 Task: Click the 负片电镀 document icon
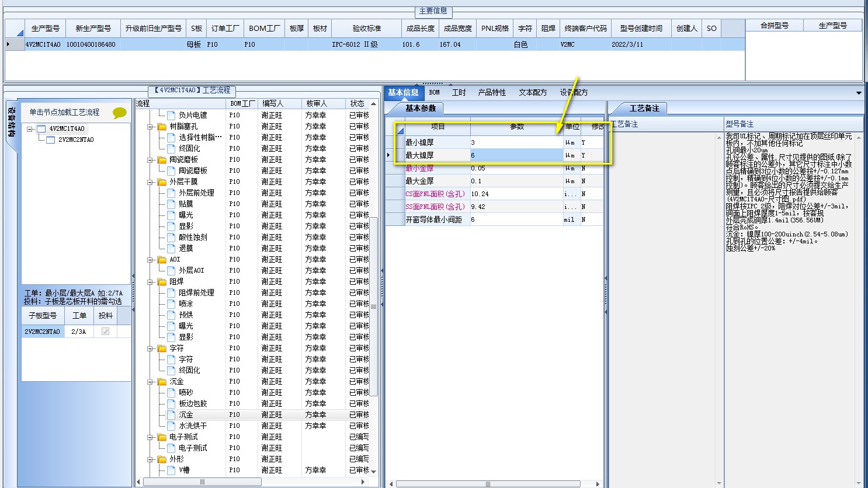[171, 115]
